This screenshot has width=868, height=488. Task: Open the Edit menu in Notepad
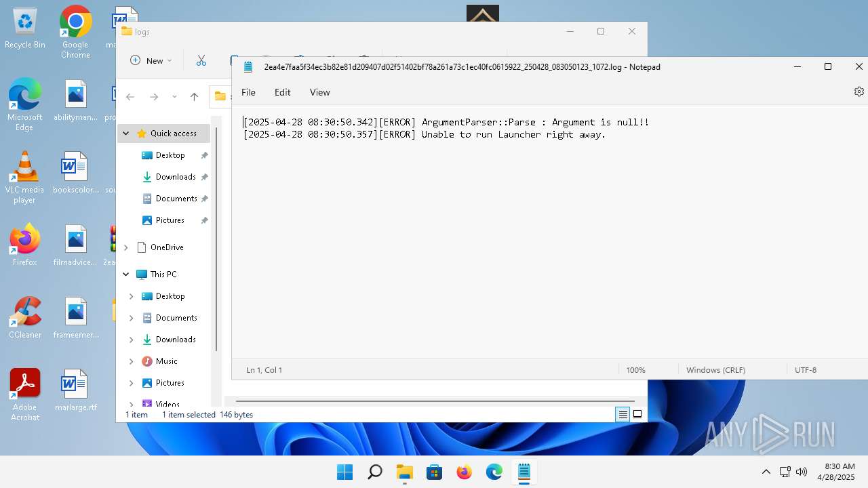pos(282,92)
